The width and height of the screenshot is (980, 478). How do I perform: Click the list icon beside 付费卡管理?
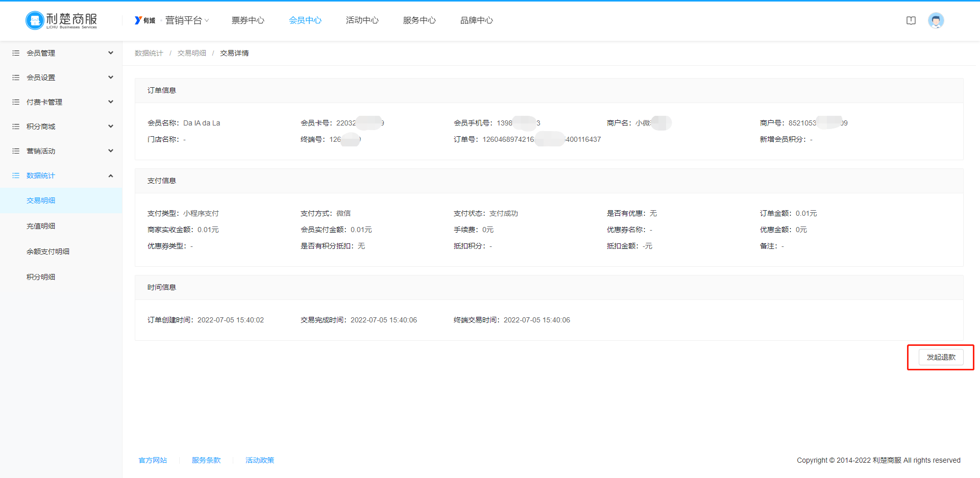point(16,102)
